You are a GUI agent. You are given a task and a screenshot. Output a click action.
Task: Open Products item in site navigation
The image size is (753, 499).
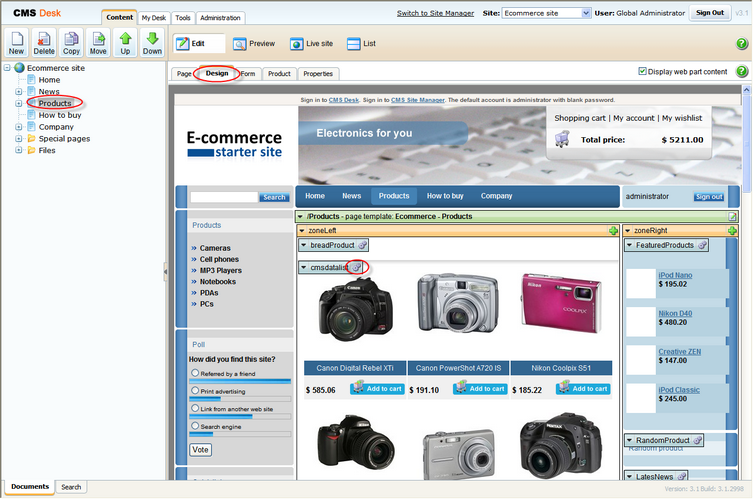pos(394,196)
